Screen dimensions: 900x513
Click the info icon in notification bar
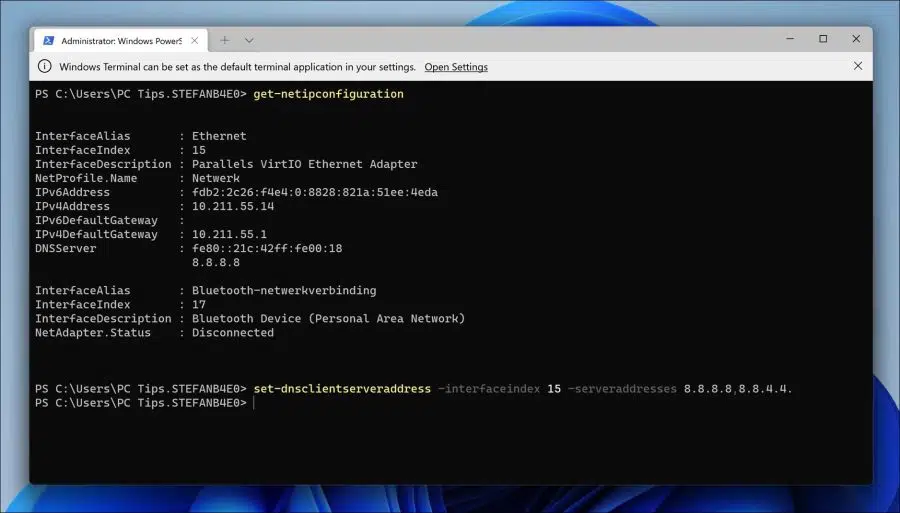pyautogui.click(x=45, y=67)
